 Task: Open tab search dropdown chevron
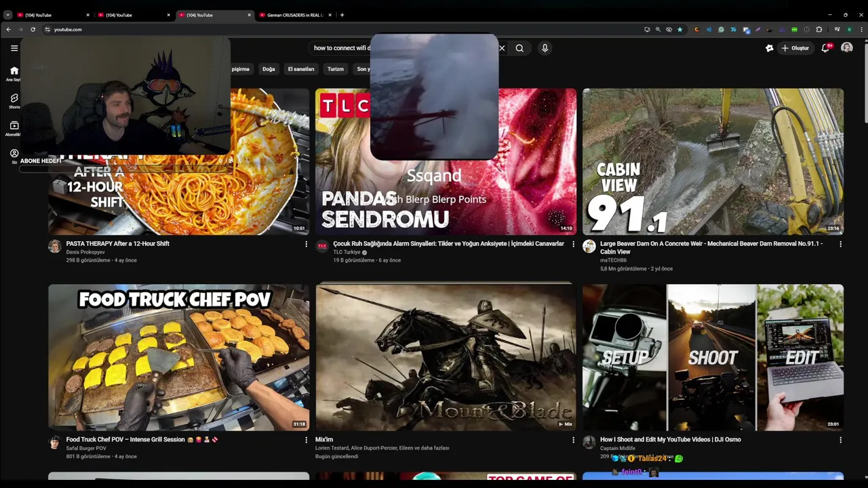[x=7, y=15]
